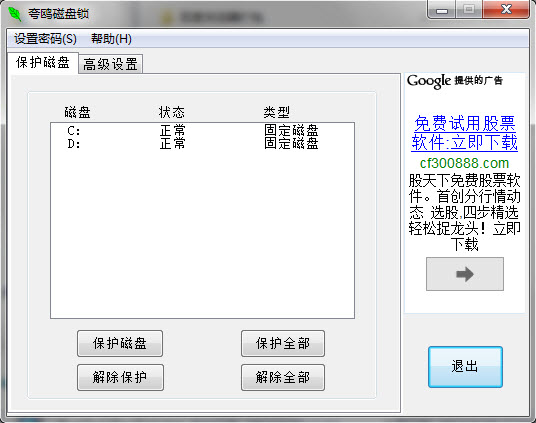The height and width of the screenshot is (423, 536).
Task: Click the cf300888.com ad URL
Action: click(464, 163)
